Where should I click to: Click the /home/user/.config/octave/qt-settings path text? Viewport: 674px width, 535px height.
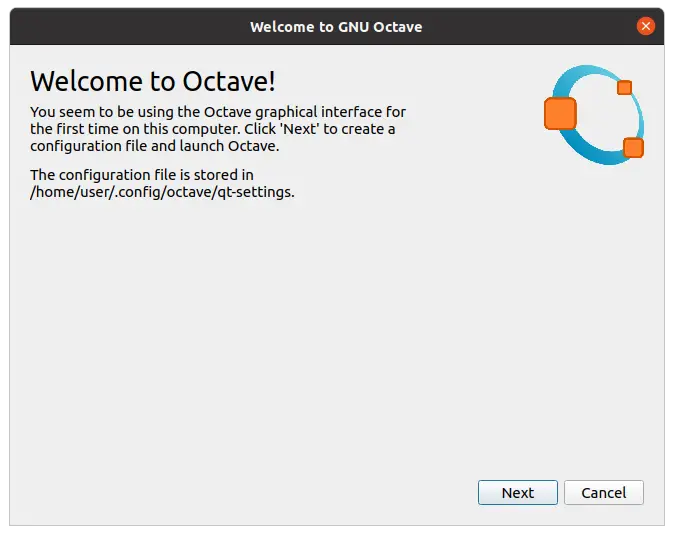[x=162, y=192]
